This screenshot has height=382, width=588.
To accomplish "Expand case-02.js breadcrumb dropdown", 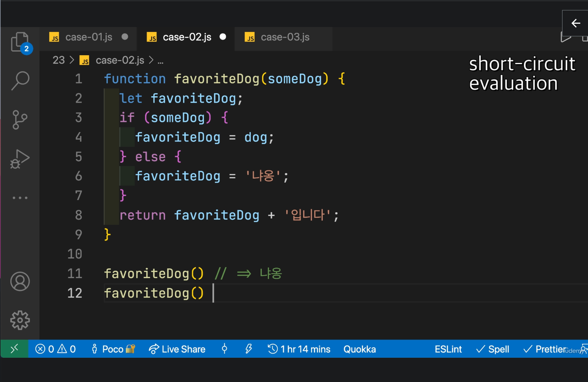I will point(120,60).
